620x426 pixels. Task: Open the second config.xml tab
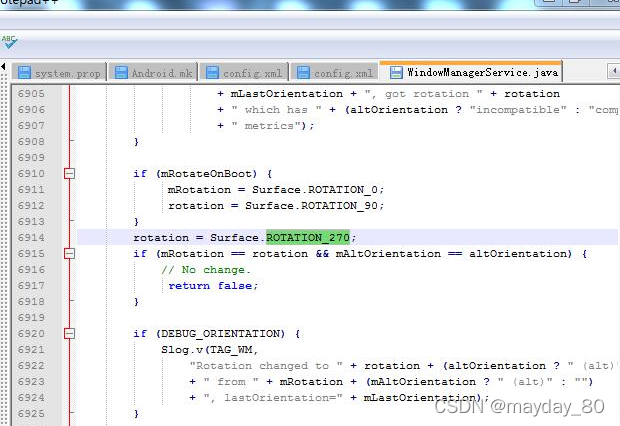click(x=335, y=73)
